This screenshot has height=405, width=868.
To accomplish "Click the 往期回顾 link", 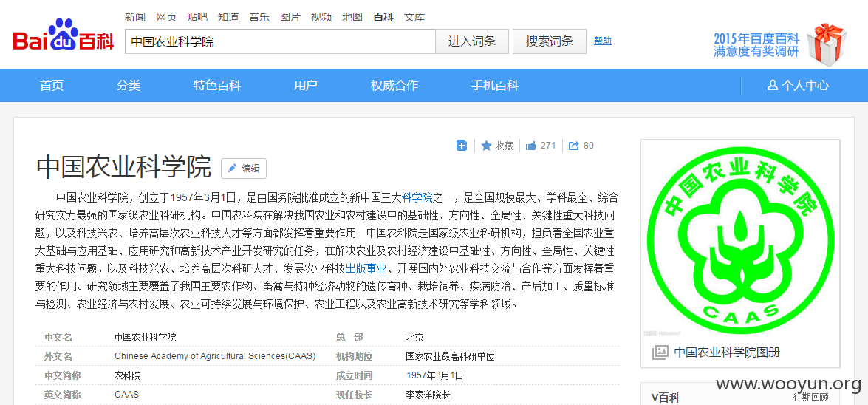I will click(x=811, y=397).
